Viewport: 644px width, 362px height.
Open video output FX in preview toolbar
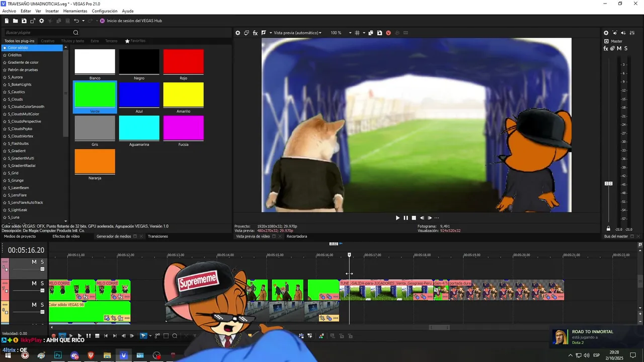click(x=255, y=33)
